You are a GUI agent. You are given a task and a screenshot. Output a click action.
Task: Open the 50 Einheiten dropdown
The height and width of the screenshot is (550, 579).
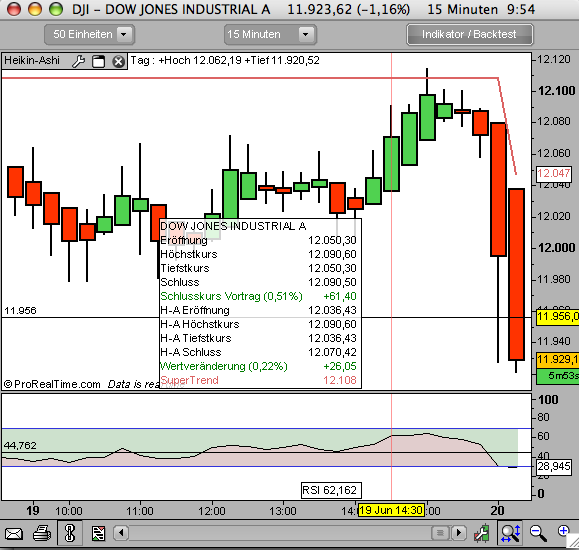point(89,35)
